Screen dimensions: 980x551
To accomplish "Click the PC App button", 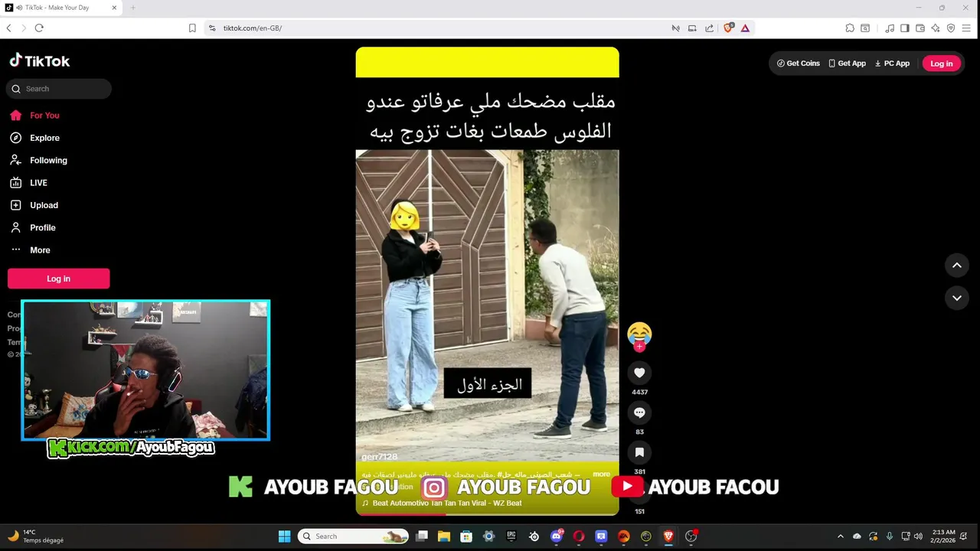I will tap(892, 64).
